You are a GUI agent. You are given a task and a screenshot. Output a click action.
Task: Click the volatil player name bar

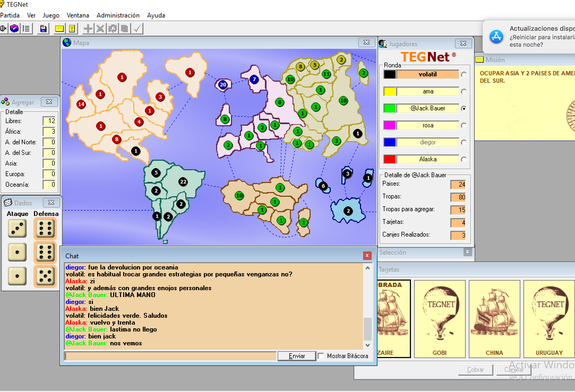pos(428,74)
